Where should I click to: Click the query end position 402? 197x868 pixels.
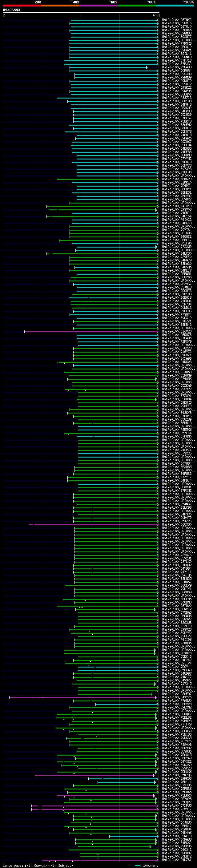pyautogui.click(x=155, y=15)
